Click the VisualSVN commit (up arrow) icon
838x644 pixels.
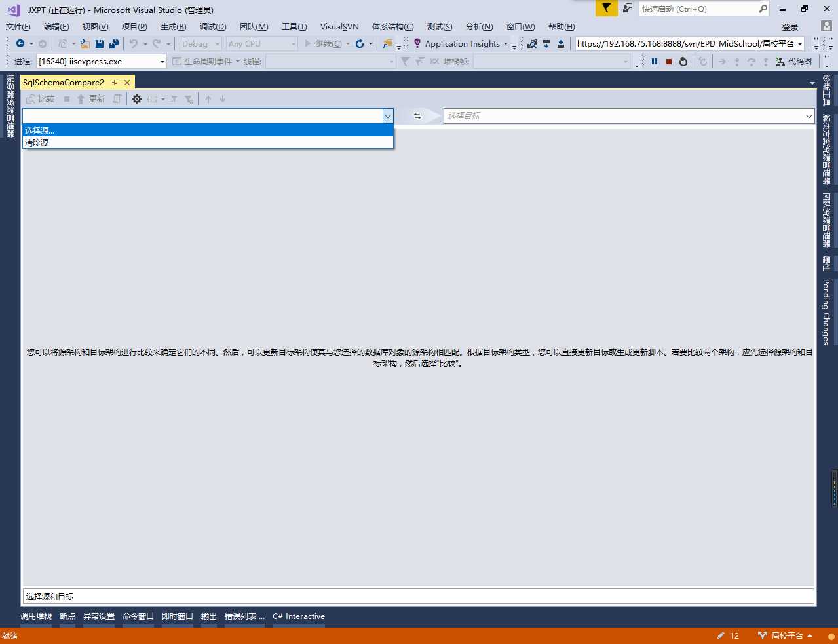coord(561,44)
